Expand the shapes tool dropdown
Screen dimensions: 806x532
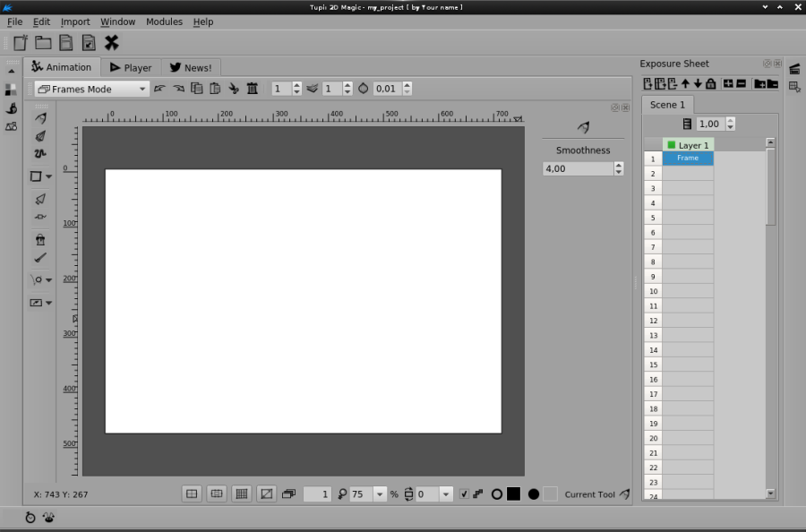click(50, 176)
